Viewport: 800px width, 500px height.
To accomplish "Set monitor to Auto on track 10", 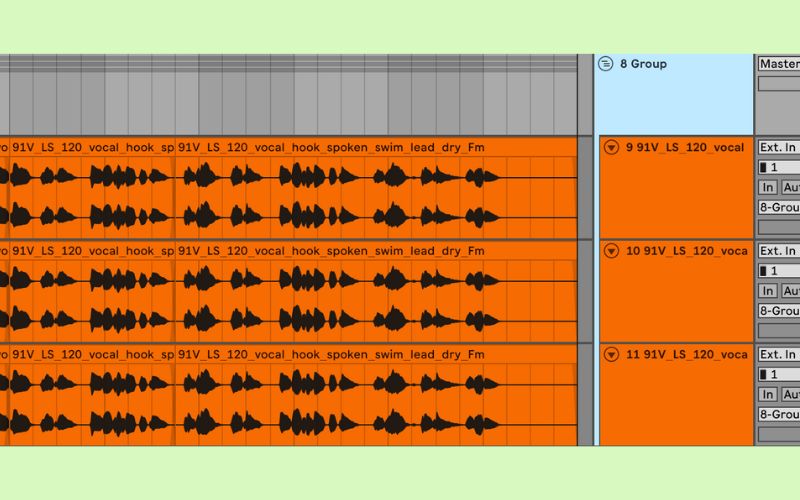I will (x=791, y=291).
